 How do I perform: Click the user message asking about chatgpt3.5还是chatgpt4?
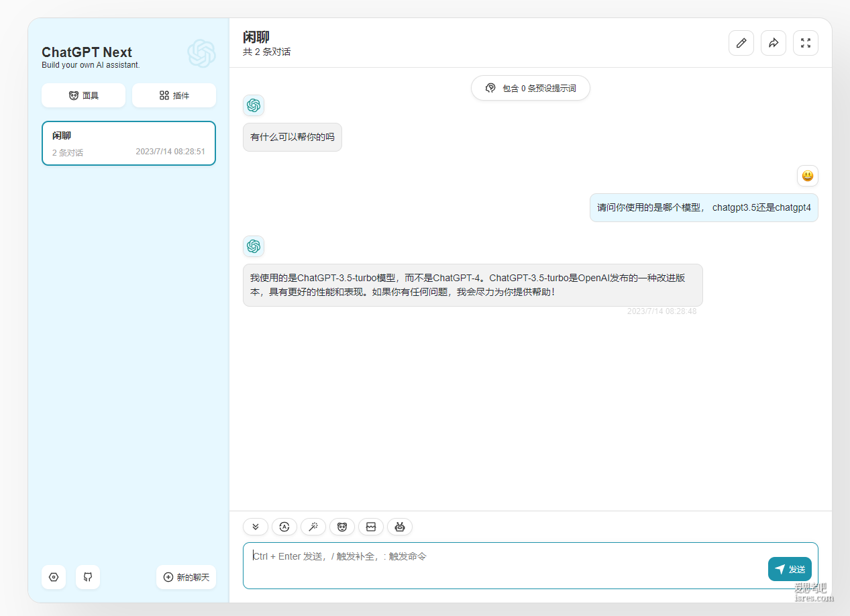704,207
